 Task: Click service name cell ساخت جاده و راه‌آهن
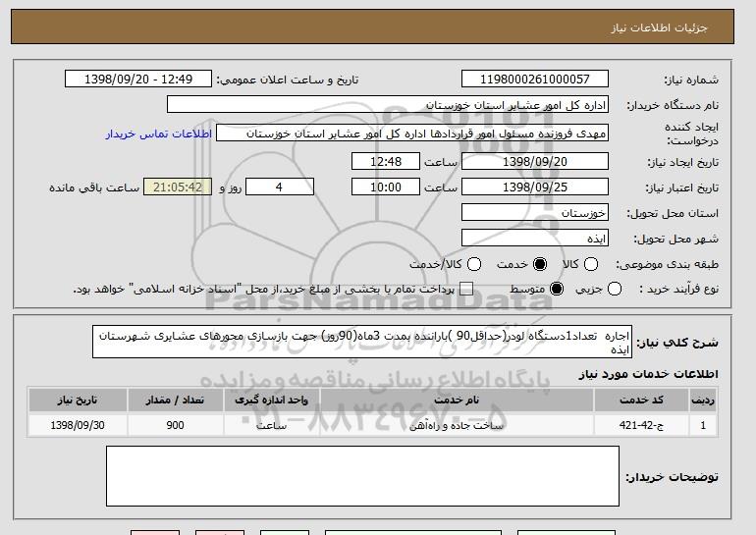(x=457, y=425)
